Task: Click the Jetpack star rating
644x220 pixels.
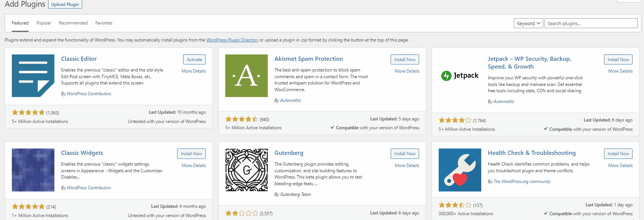Action: tap(455, 120)
